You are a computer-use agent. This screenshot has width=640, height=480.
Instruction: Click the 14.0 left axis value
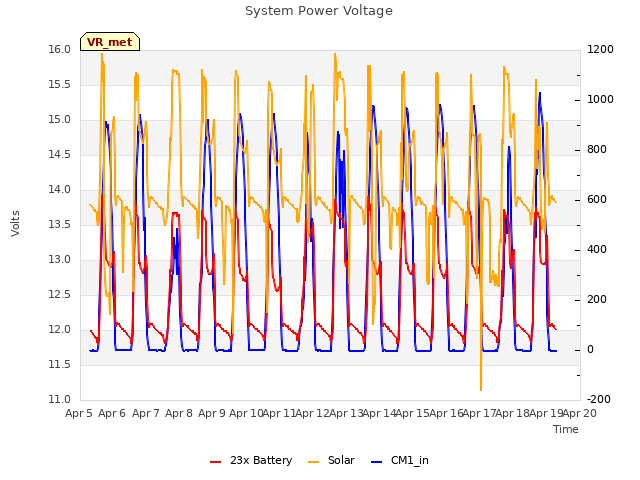[x=60, y=190]
